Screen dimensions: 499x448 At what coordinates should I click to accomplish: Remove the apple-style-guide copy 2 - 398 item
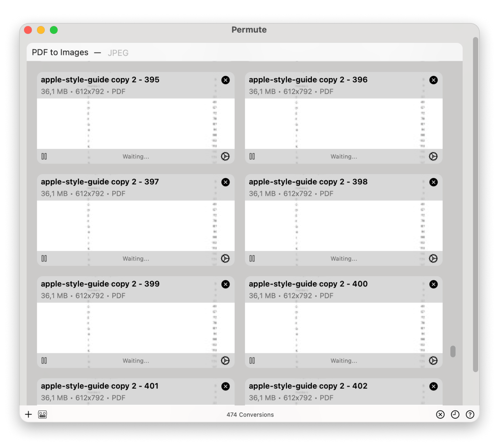[x=433, y=182]
